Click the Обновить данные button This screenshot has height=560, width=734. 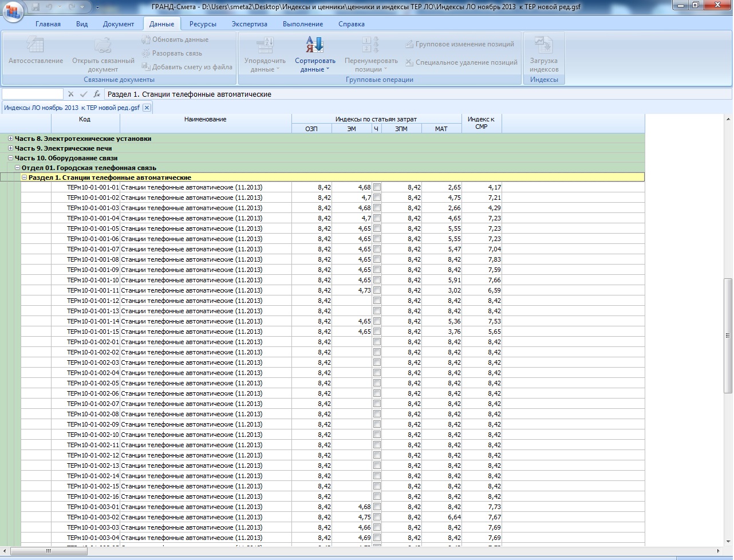175,40
